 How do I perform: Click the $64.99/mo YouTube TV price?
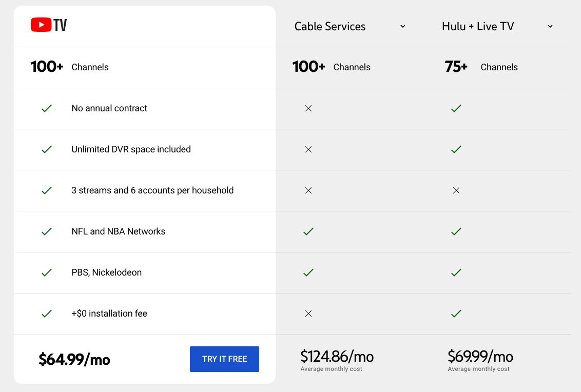coord(74,360)
